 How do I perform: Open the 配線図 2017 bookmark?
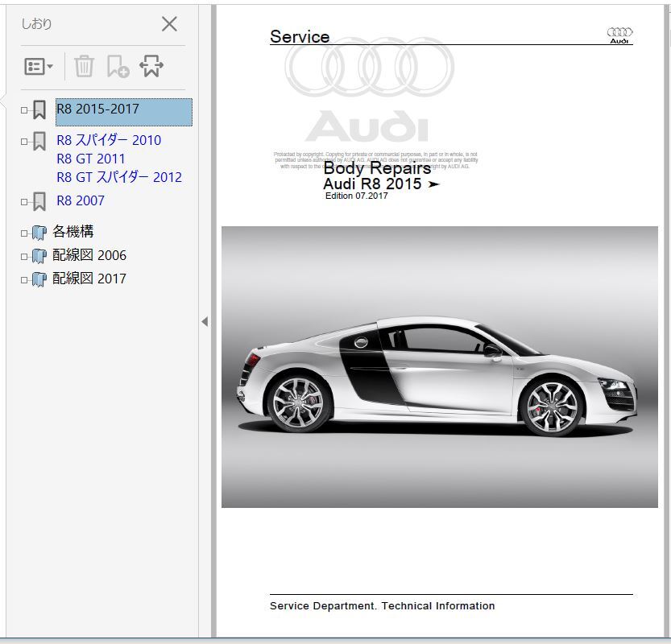tap(89, 279)
